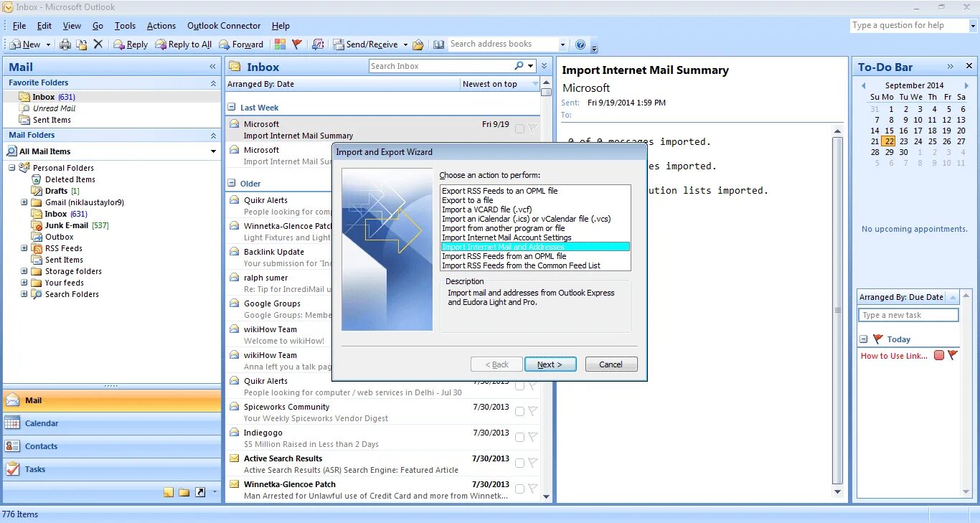
Task: Collapse the Last Week group
Action: pyautogui.click(x=232, y=108)
